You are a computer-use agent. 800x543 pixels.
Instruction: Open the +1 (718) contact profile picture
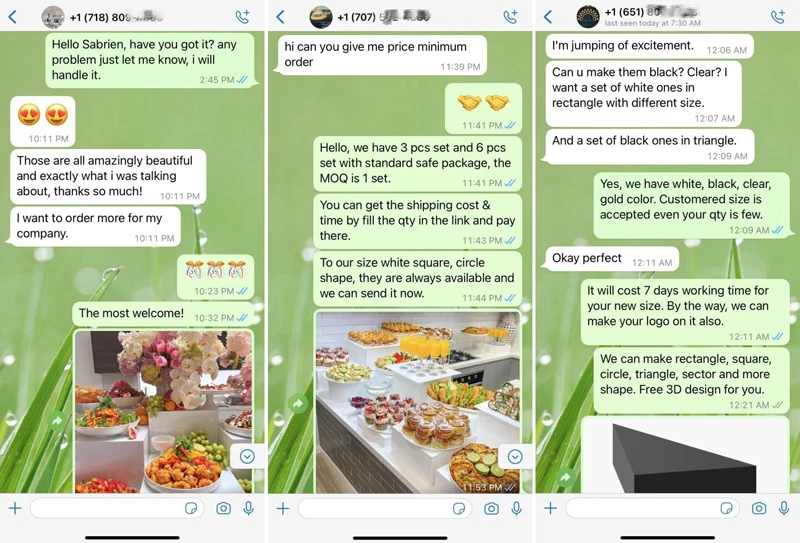click(53, 17)
